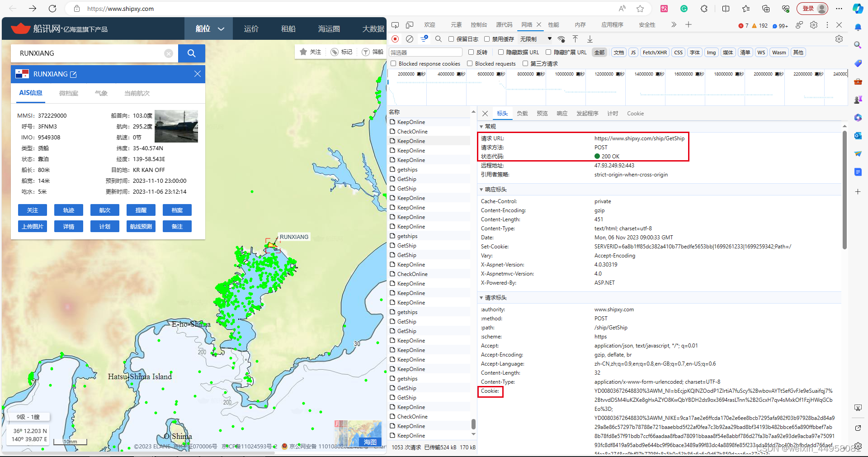Switch to the 当前航次 tab
868x457 pixels.
pyautogui.click(x=137, y=93)
